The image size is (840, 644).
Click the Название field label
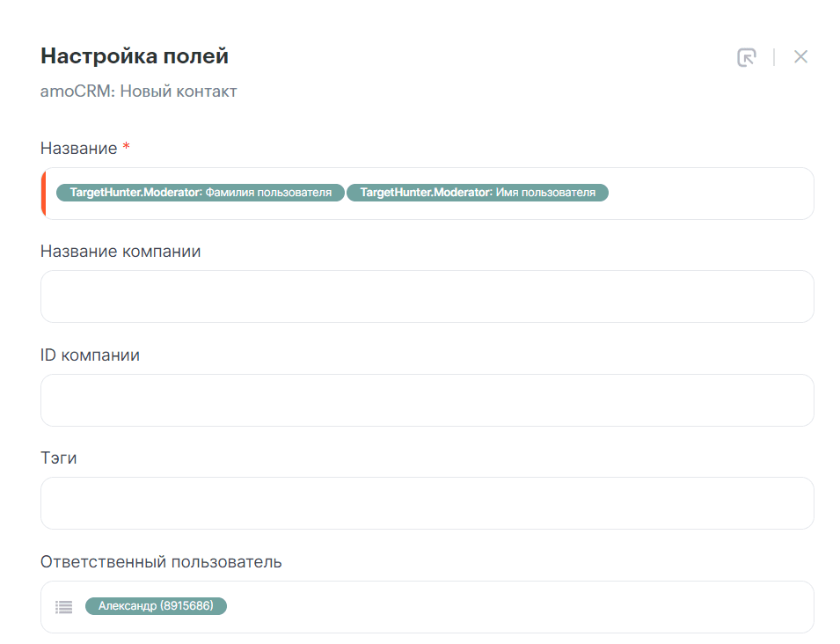click(79, 149)
